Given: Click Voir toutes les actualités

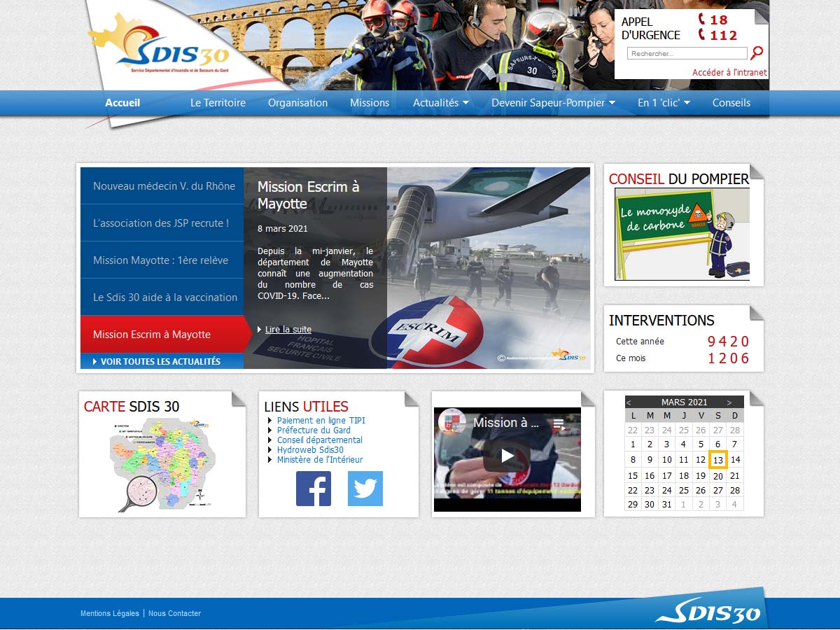Looking at the screenshot, I should pyautogui.click(x=162, y=361).
